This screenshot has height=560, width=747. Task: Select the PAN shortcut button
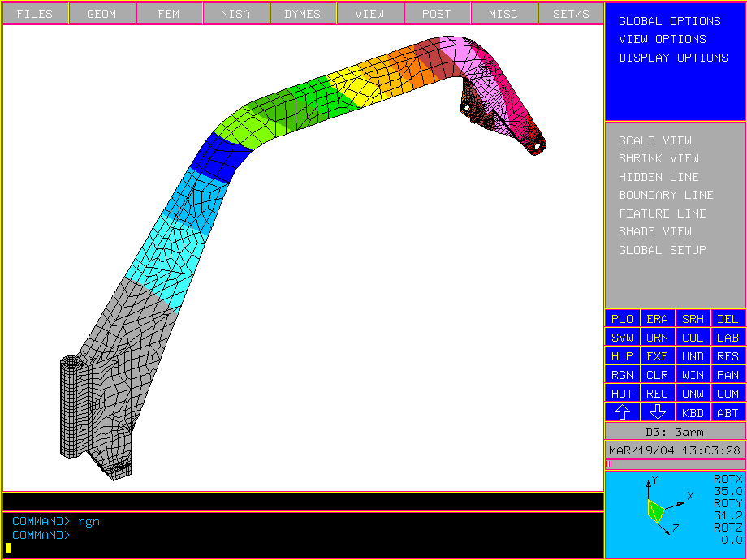728,375
